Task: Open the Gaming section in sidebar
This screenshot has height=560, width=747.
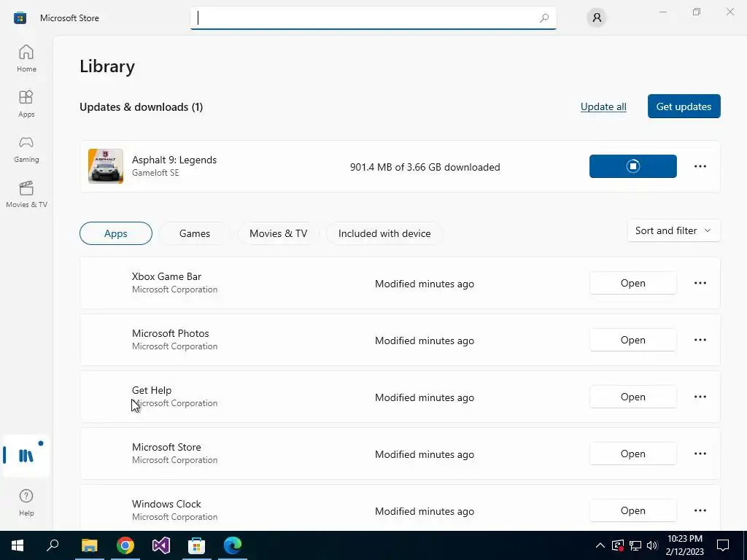Action: click(x=26, y=149)
